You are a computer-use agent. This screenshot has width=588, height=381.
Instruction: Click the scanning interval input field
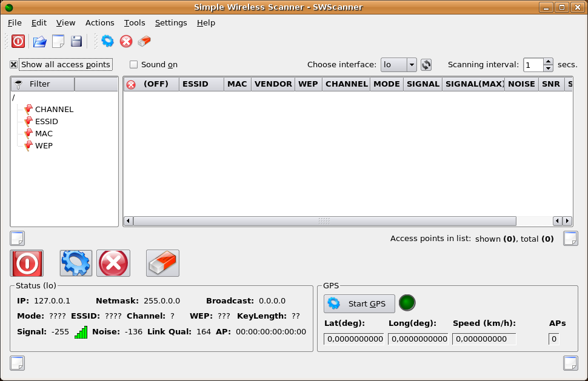point(533,65)
